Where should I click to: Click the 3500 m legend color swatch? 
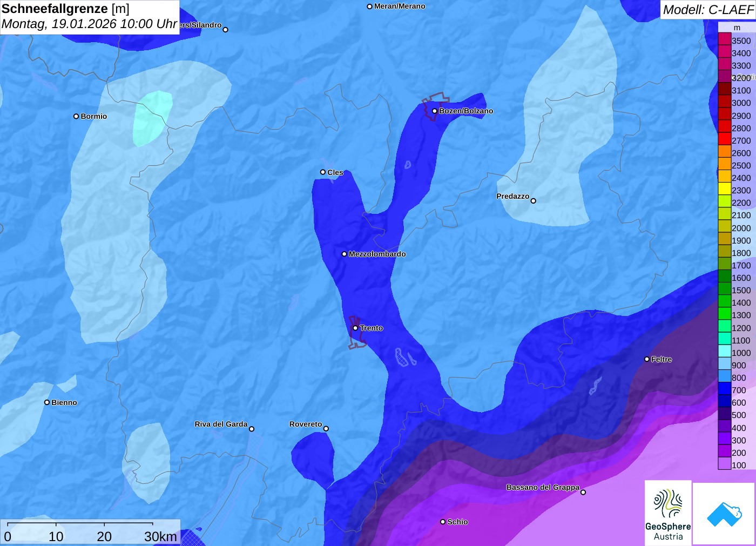pos(725,39)
